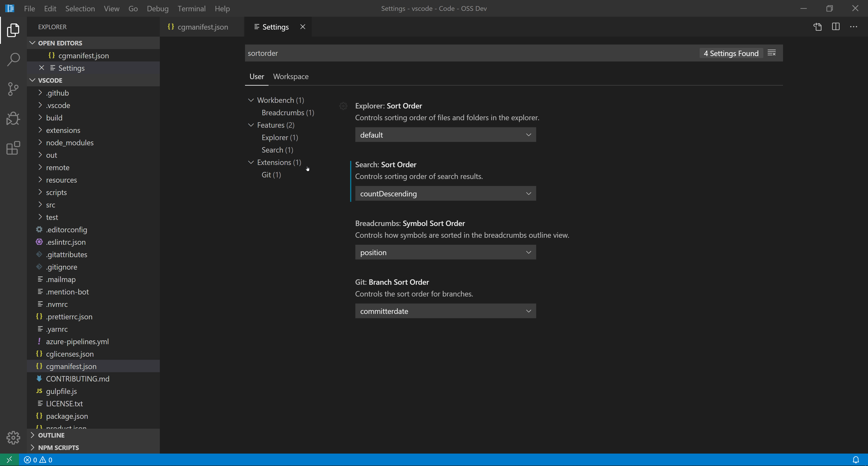The width and height of the screenshot is (868, 466).
Task: Open the Search view in activity bar
Action: point(13,59)
